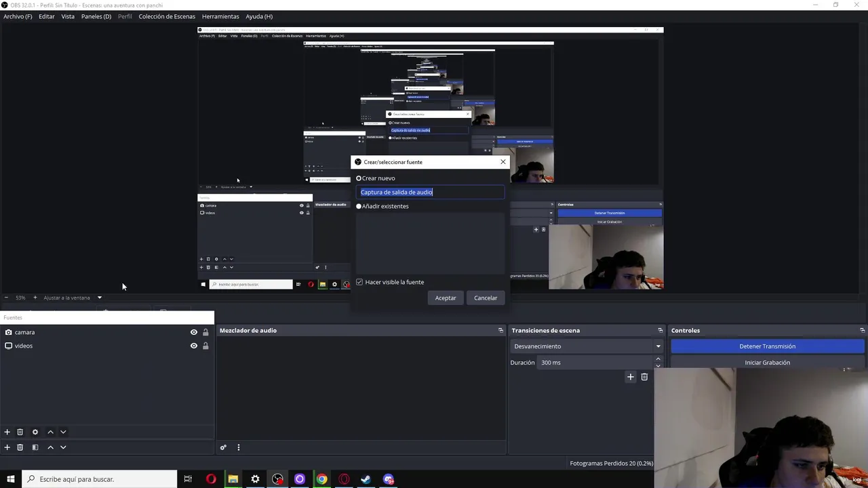The height and width of the screenshot is (488, 868).
Task: Undock the Mezclador de audio panel
Action: [x=501, y=330]
